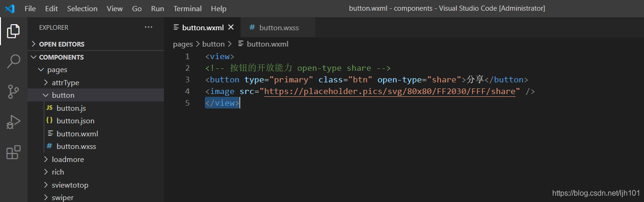The width and height of the screenshot is (644, 202).
Task: Click the class="btn" attribute text
Action: click(x=345, y=80)
